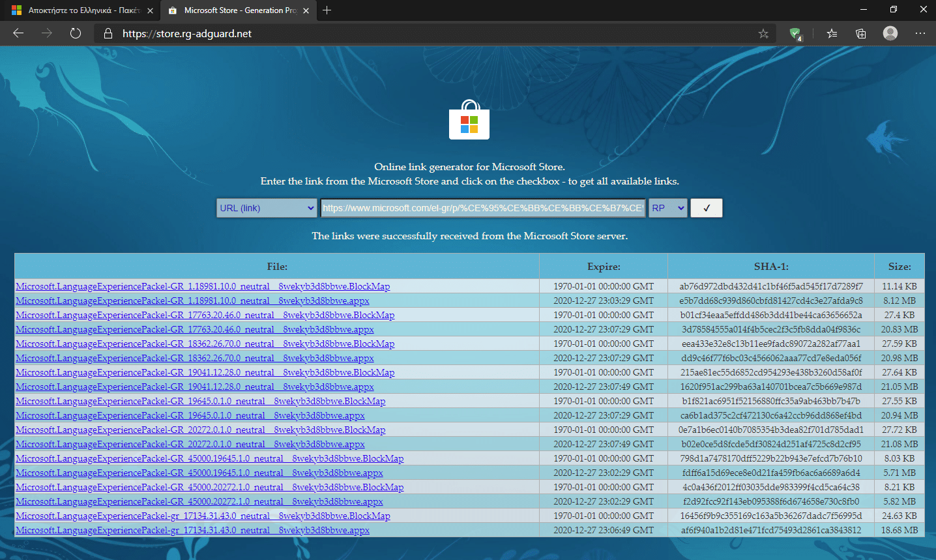
Task: Download GR 19041.12.28.0 BlockMap file
Action: pos(205,372)
